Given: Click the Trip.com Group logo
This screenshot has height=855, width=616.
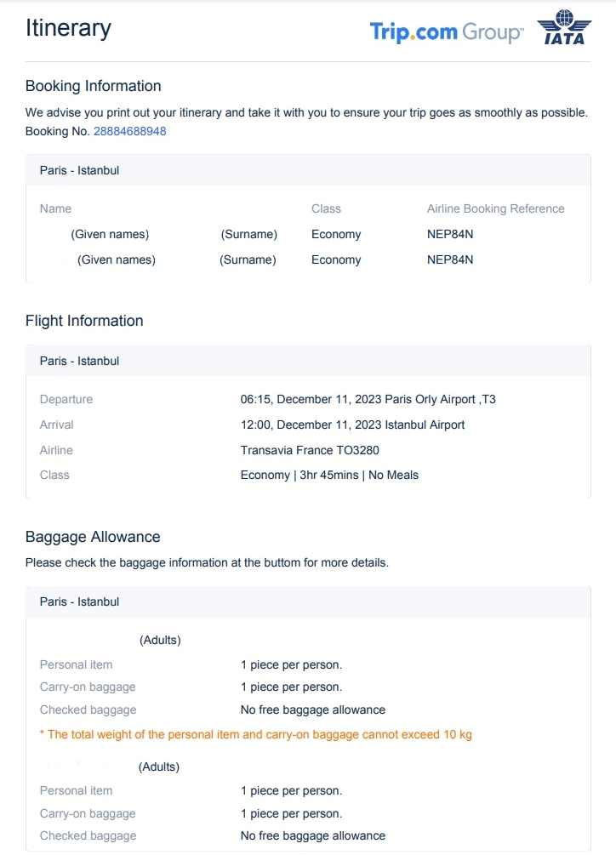Looking at the screenshot, I should click(446, 32).
